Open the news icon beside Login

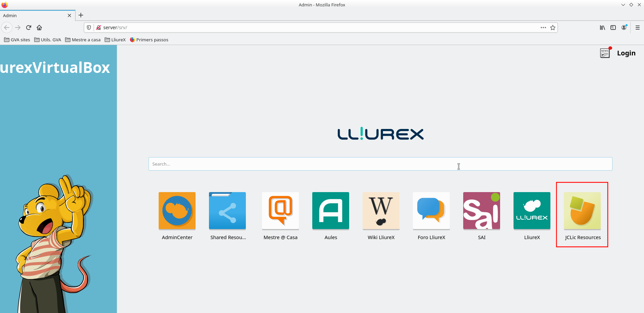pyautogui.click(x=605, y=53)
